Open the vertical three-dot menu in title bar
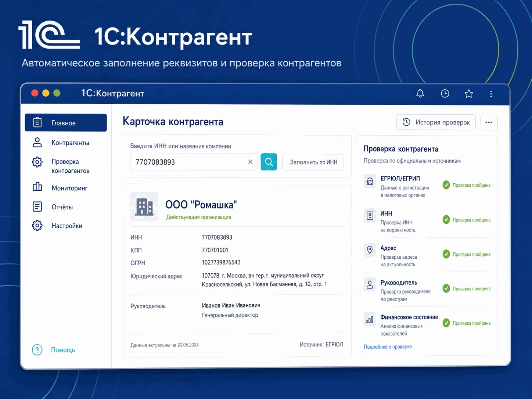The image size is (532, 399). click(x=491, y=94)
